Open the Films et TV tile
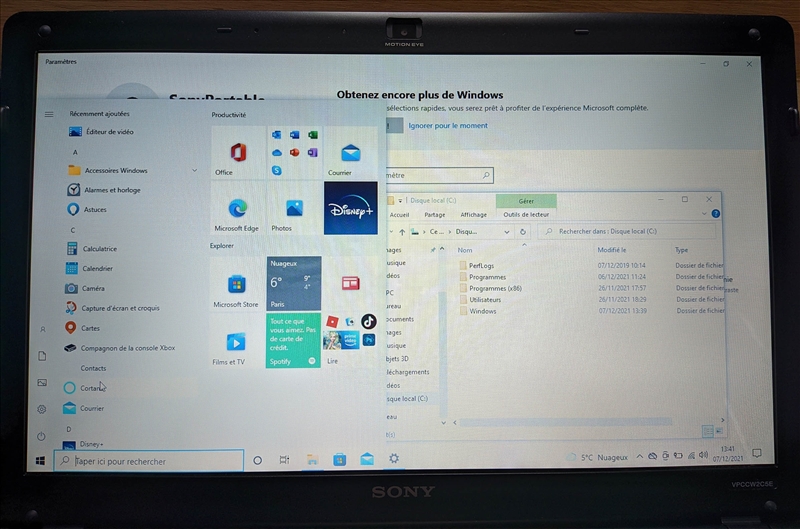The image size is (800, 529). (236, 341)
